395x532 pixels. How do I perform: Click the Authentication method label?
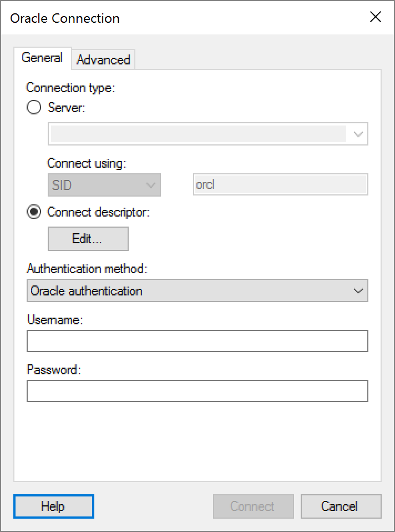coord(87,269)
